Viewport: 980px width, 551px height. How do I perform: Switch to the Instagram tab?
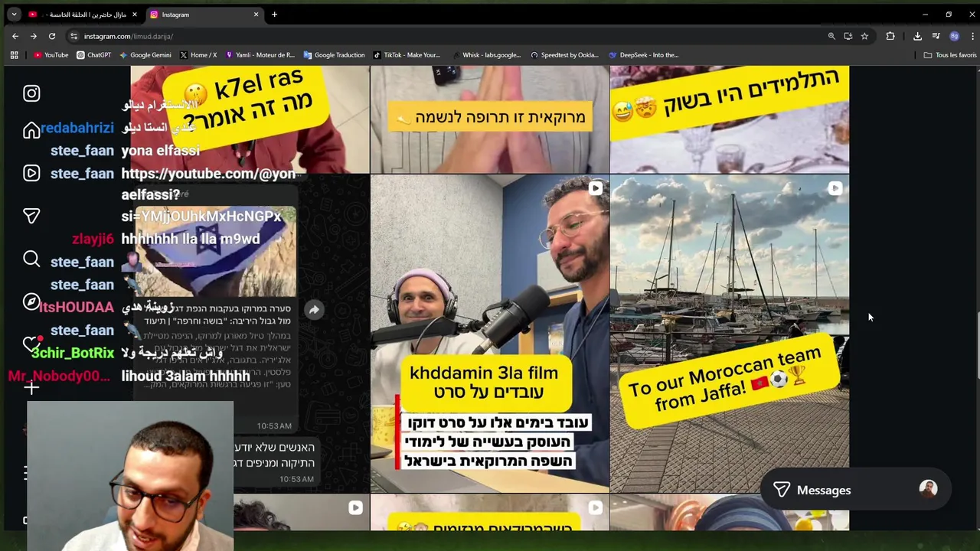point(204,15)
